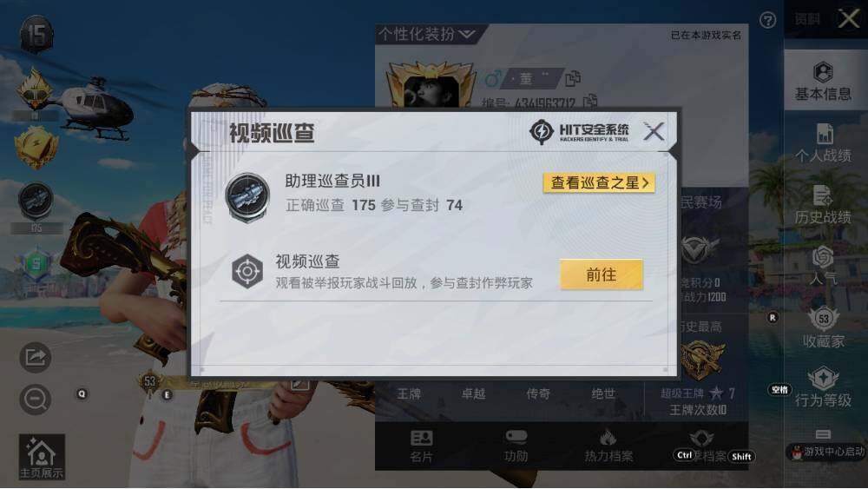Open 主页展示 home icon

coord(42,457)
